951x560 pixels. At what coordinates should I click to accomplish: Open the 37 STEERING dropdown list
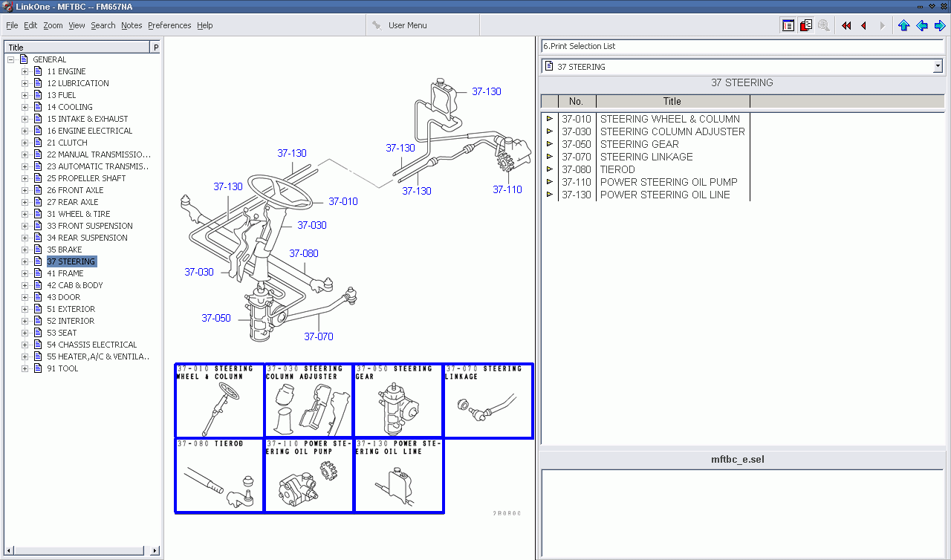point(937,67)
